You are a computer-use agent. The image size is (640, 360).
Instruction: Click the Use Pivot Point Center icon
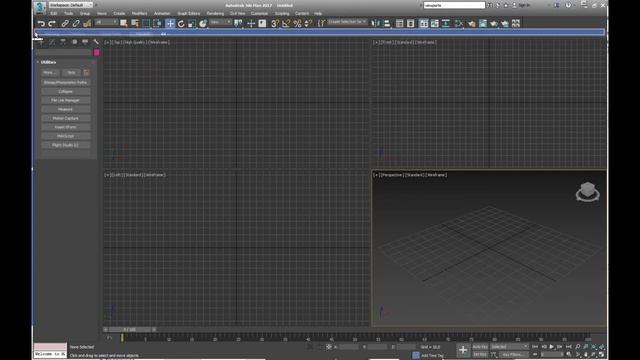(238, 23)
